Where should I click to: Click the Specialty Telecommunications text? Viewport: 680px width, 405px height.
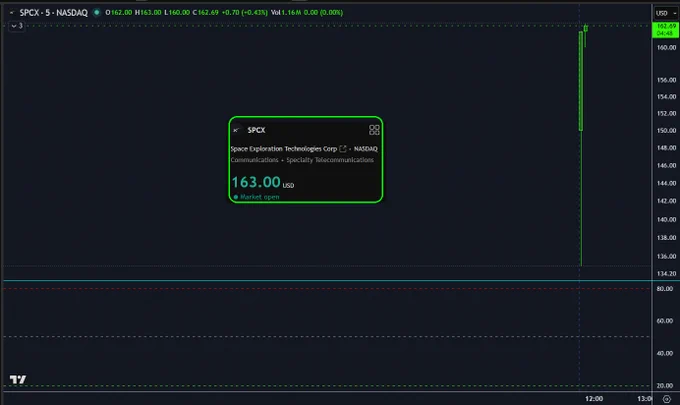[x=330, y=160]
